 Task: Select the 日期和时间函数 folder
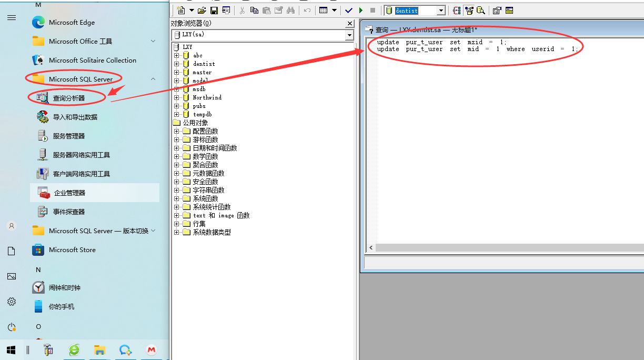point(215,148)
